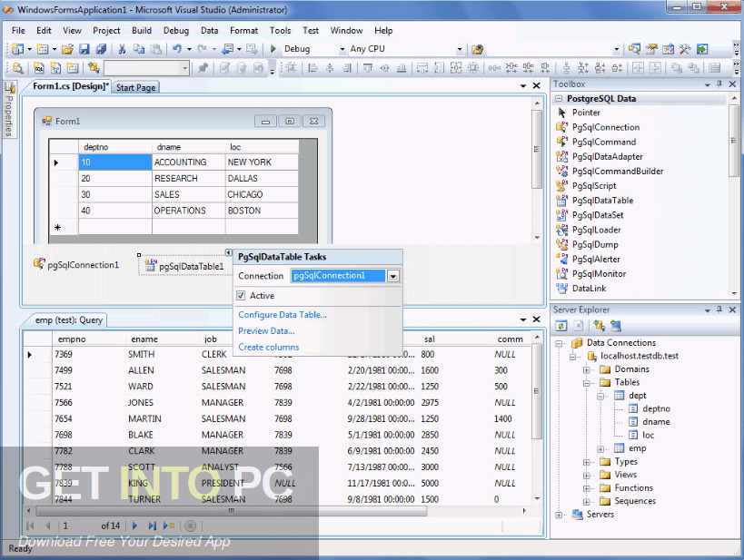This screenshot has height=560, width=744.
Task: Click the Cut scissors icon
Action: pyautogui.click(x=122, y=49)
